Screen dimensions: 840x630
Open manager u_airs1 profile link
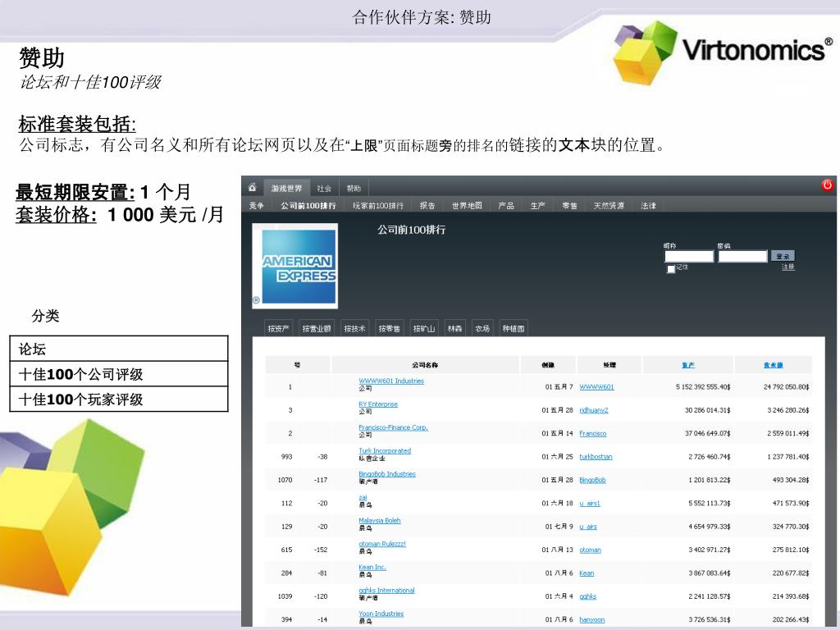[x=590, y=504]
